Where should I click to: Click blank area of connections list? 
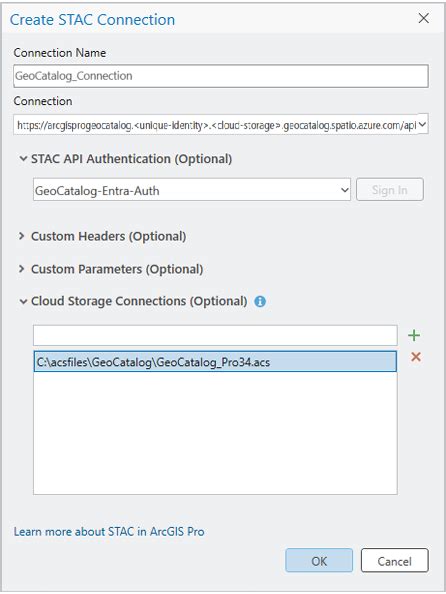(x=215, y=434)
